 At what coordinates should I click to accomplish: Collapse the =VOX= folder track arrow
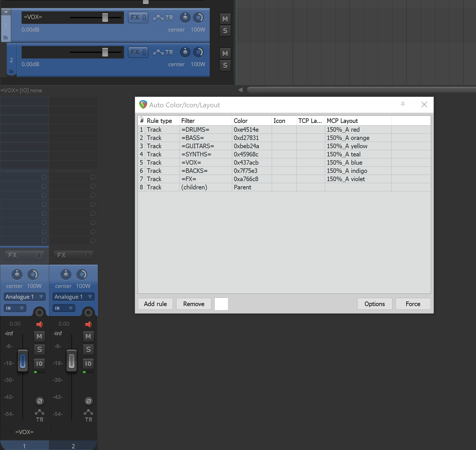point(6,12)
